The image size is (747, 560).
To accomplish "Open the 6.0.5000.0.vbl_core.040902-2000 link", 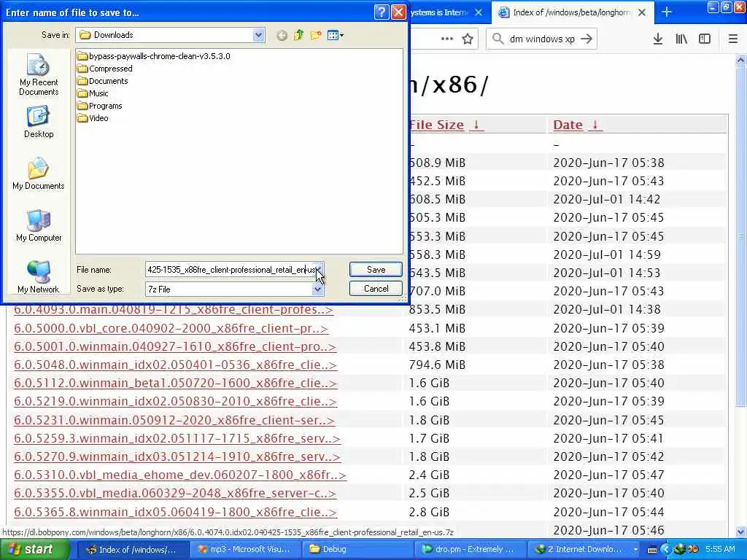I will coord(171,328).
